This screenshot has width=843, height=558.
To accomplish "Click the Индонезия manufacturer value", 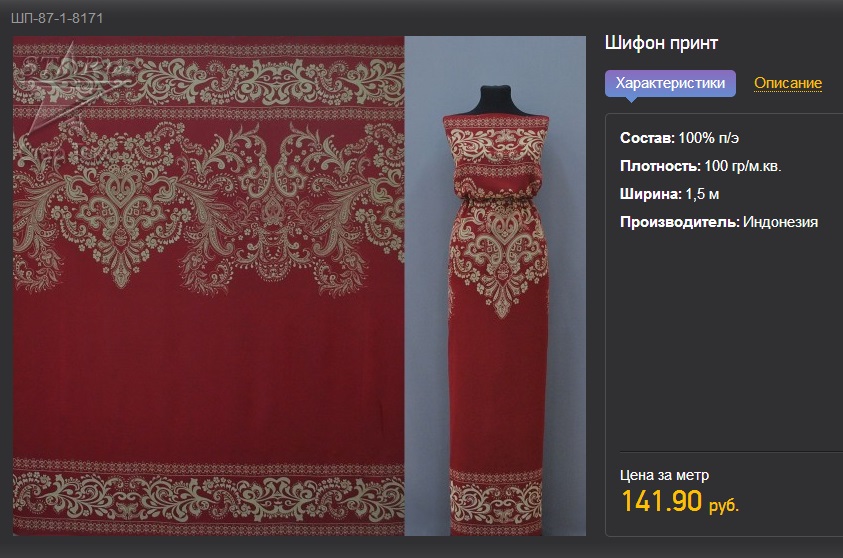I will [x=781, y=222].
